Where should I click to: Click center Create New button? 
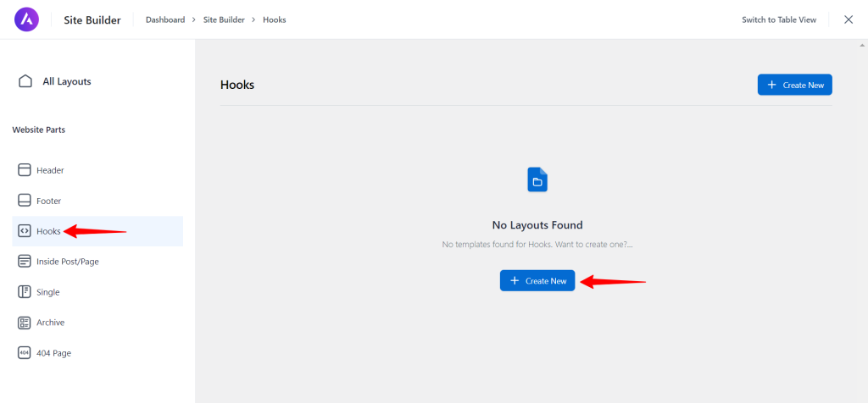click(537, 281)
